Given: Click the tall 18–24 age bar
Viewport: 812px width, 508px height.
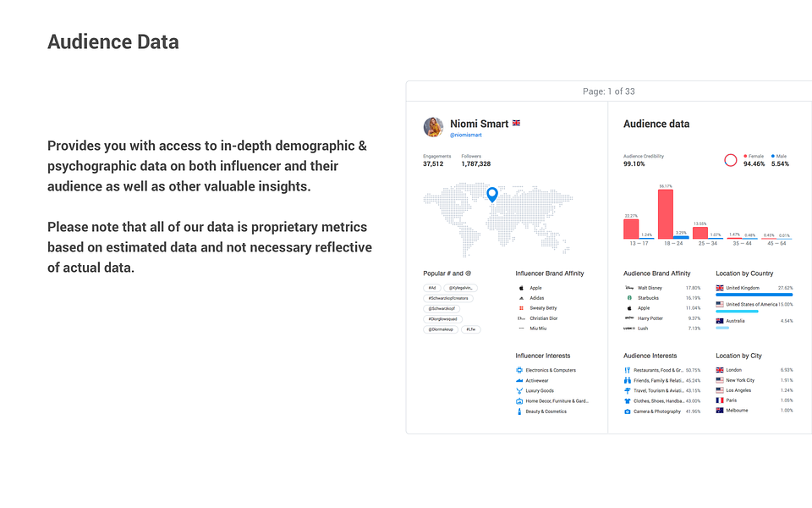Looking at the screenshot, I should pyautogui.click(x=666, y=214).
